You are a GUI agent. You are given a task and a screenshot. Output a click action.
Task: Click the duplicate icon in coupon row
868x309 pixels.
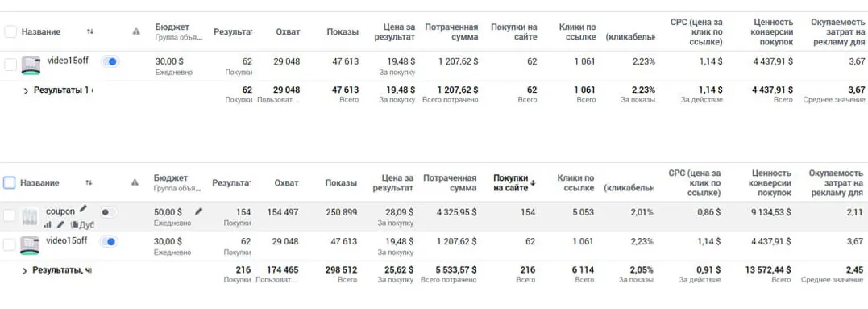[74, 225]
